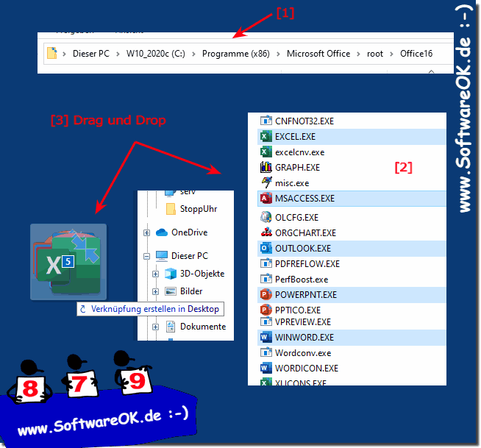Select the OneDrive label in tree
Screen dimensions: 481x448
tap(190, 232)
